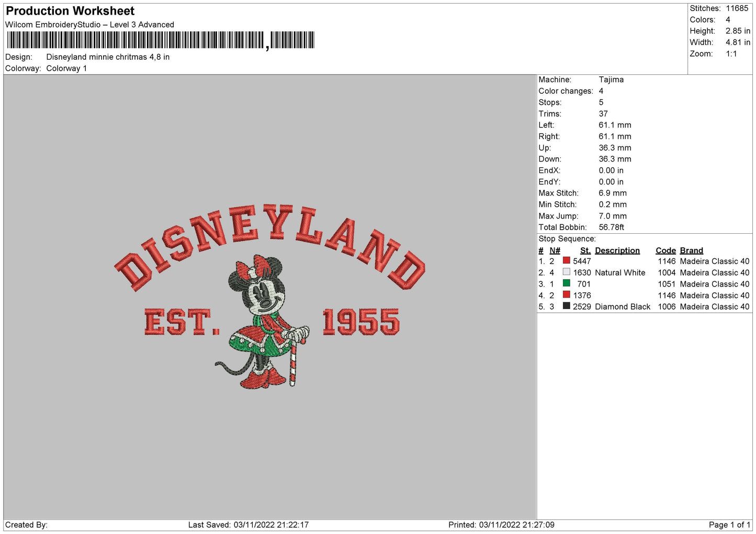Viewport: 756px width, 534px height.
Task: Click the 'Brand' column header
Action: (691, 251)
